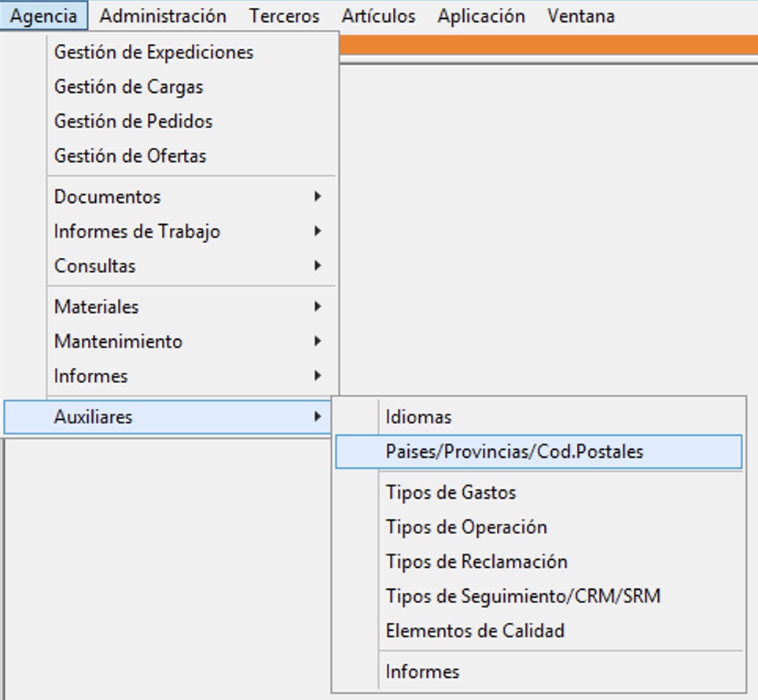Choose Paises/Provincias/Cod.Postales option
The width and height of the screenshot is (758, 700).
(514, 452)
